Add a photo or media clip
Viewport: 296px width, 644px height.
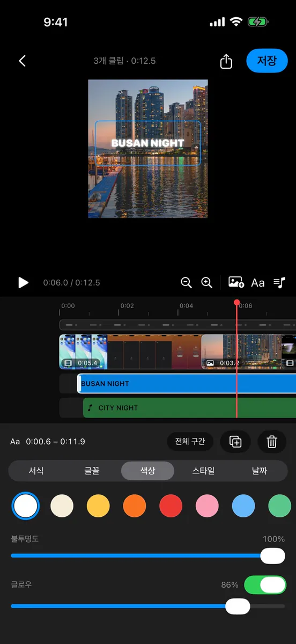(x=236, y=282)
